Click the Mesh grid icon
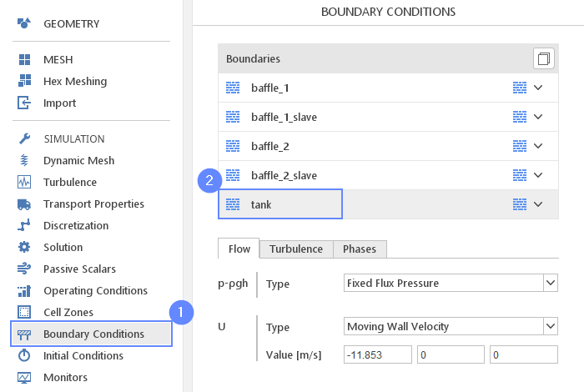This screenshot has height=392, width=584. tap(24, 59)
